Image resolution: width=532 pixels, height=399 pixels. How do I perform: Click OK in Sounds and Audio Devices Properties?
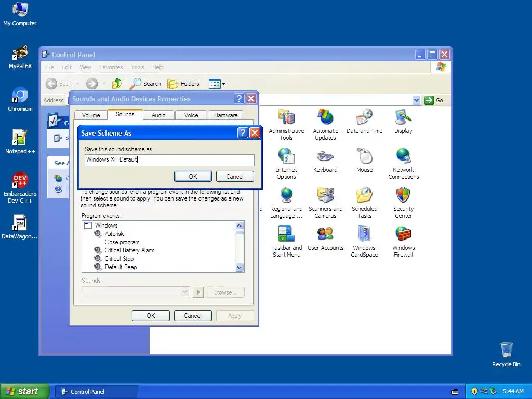click(151, 315)
